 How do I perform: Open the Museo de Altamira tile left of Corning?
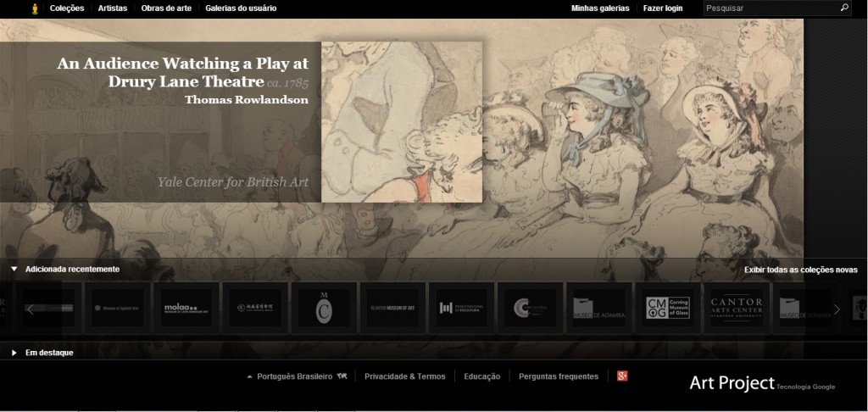(599, 308)
